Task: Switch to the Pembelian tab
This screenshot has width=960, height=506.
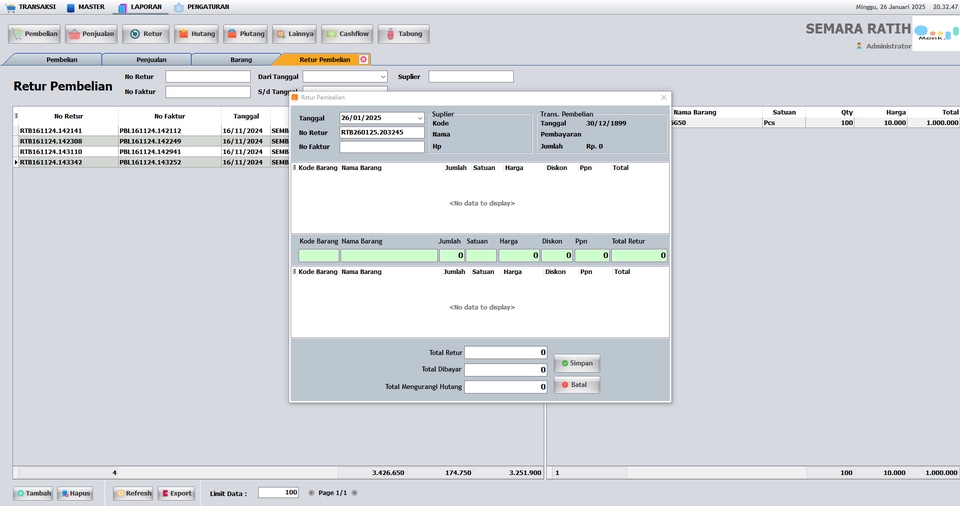Action: click(x=61, y=59)
